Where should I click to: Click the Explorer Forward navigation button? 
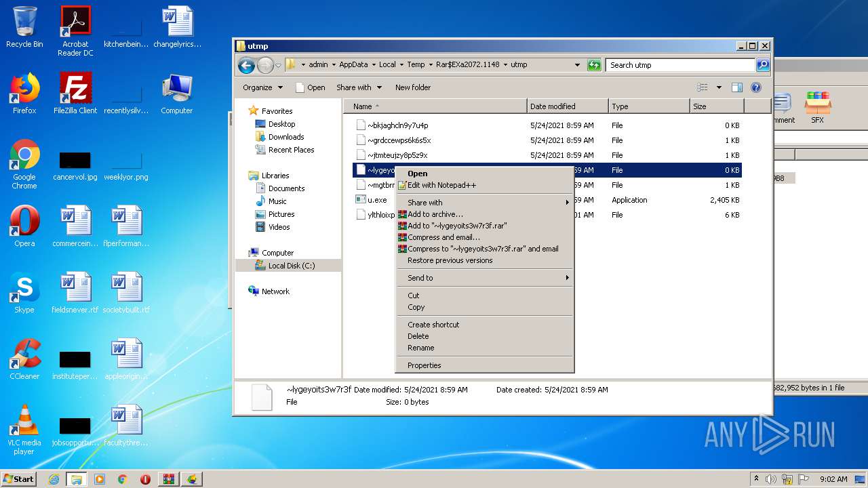pyautogui.click(x=265, y=65)
